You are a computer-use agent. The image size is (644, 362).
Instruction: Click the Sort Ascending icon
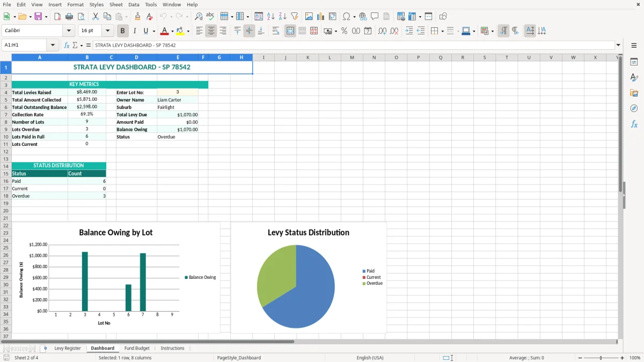[x=271, y=17]
